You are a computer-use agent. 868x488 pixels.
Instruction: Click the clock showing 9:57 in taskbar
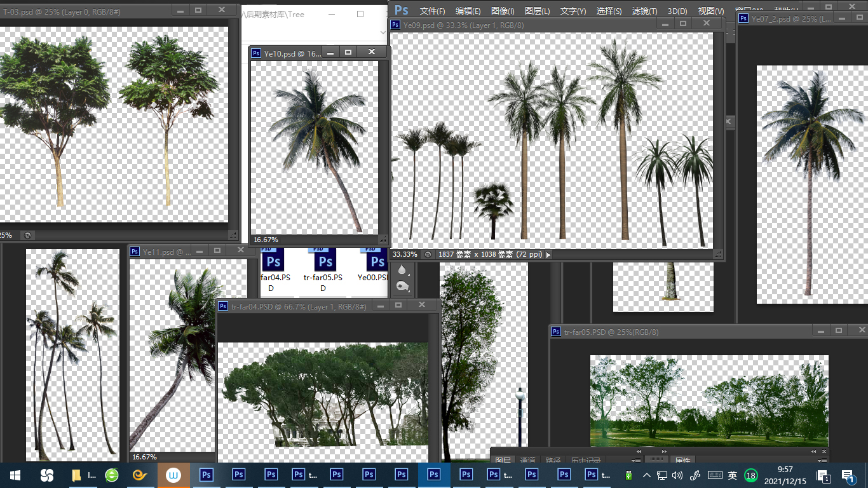click(785, 475)
